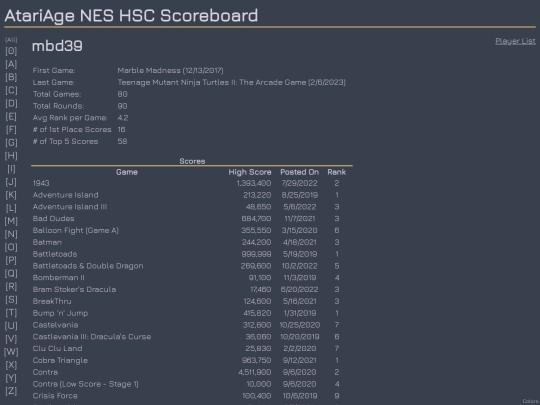This screenshot has width=540, height=405.
Task: Open Bram Stoker's Dracula
Action: 74,289
